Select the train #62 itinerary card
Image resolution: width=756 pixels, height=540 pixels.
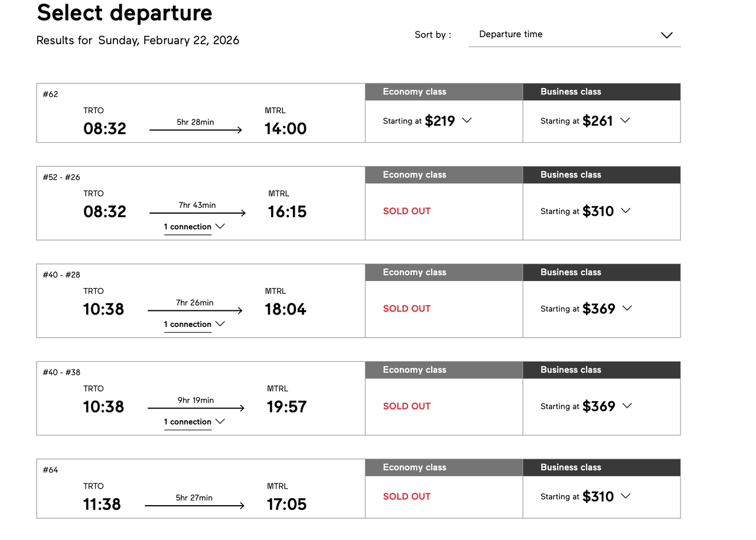pyautogui.click(x=200, y=113)
